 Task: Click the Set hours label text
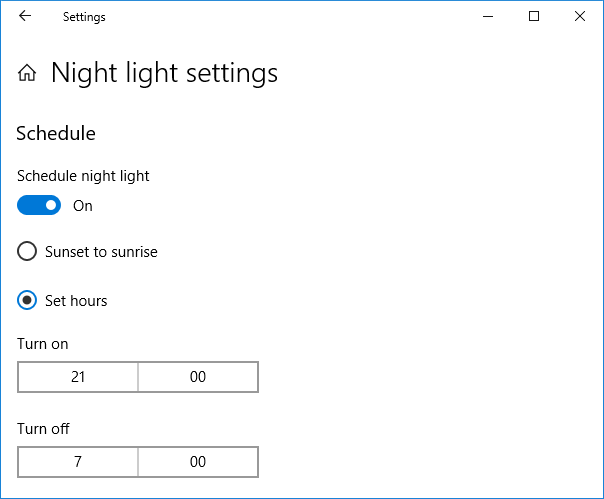tap(76, 301)
